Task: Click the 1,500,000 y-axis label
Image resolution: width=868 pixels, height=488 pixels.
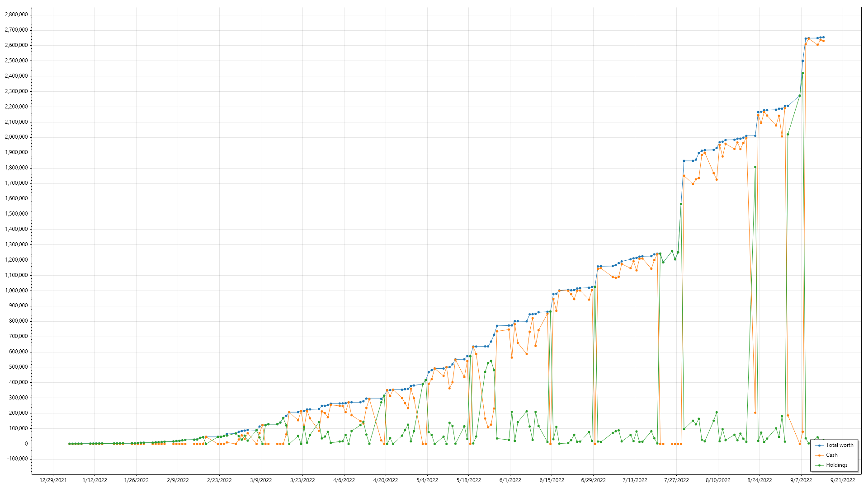Action: (16, 214)
